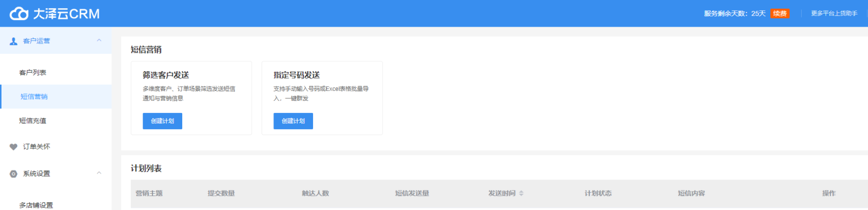Image resolution: width=868 pixels, height=210 pixels.
Task: Open 多店铺设置 in the sidebar
Action: [x=36, y=205]
